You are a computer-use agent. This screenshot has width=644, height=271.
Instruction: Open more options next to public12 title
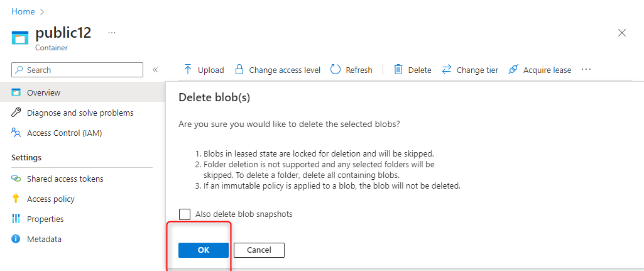pyautogui.click(x=112, y=33)
